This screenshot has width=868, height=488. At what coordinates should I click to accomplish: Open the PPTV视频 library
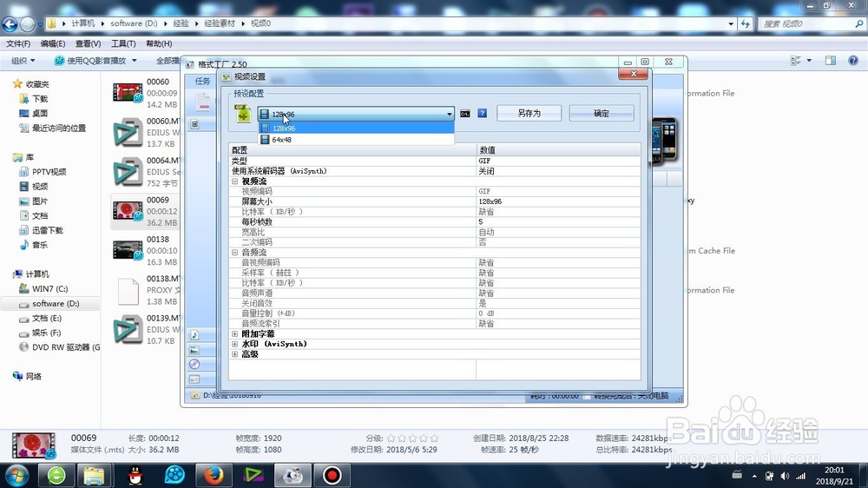(49, 172)
